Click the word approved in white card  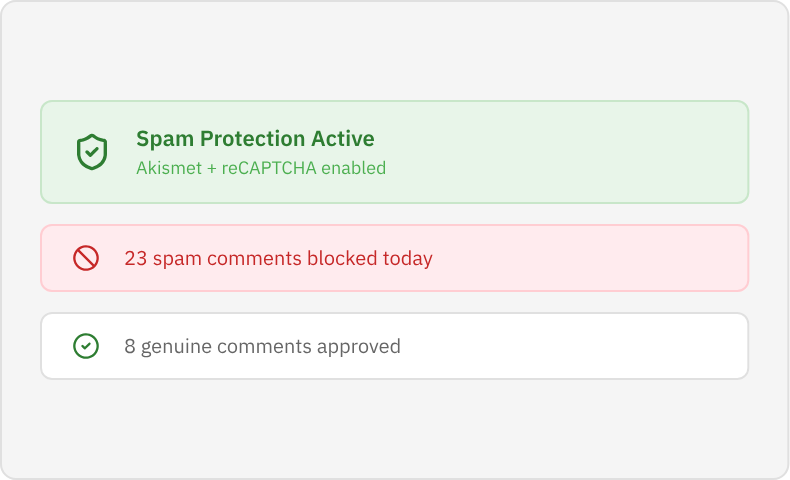(x=358, y=346)
